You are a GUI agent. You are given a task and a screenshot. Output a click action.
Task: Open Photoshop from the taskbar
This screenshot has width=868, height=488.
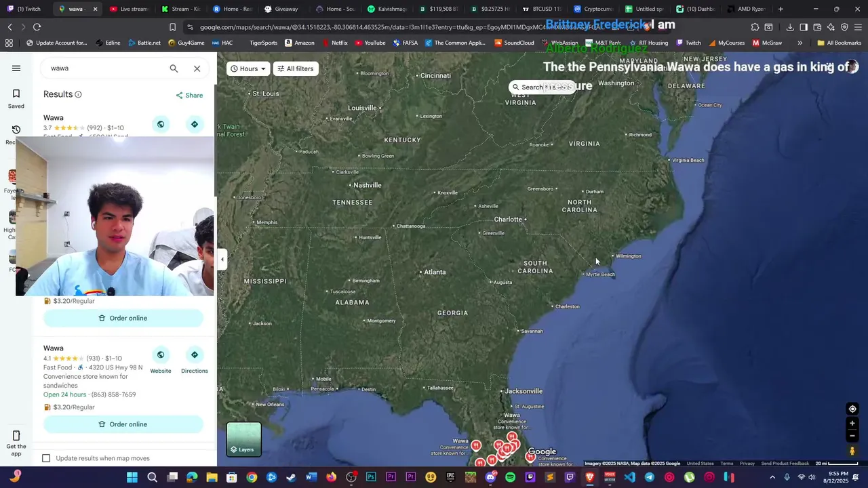point(371,477)
